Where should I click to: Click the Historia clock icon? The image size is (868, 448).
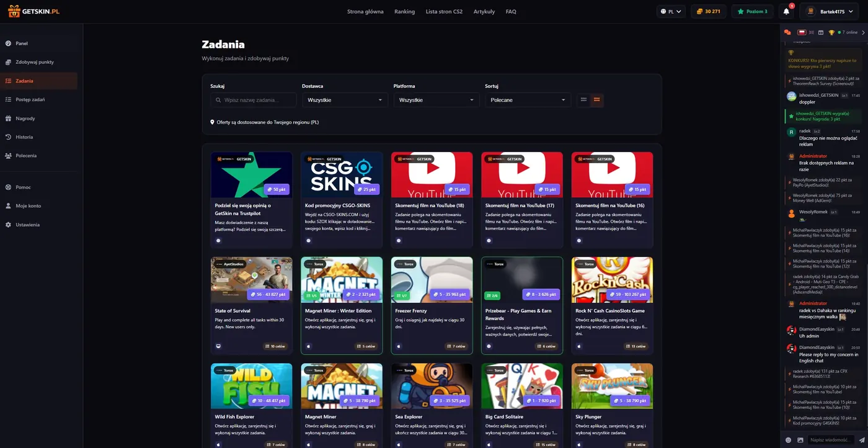click(x=9, y=137)
